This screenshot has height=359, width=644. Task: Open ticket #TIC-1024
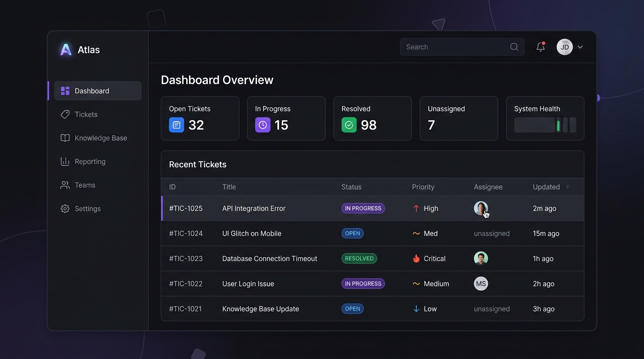click(x=186, y=233)
